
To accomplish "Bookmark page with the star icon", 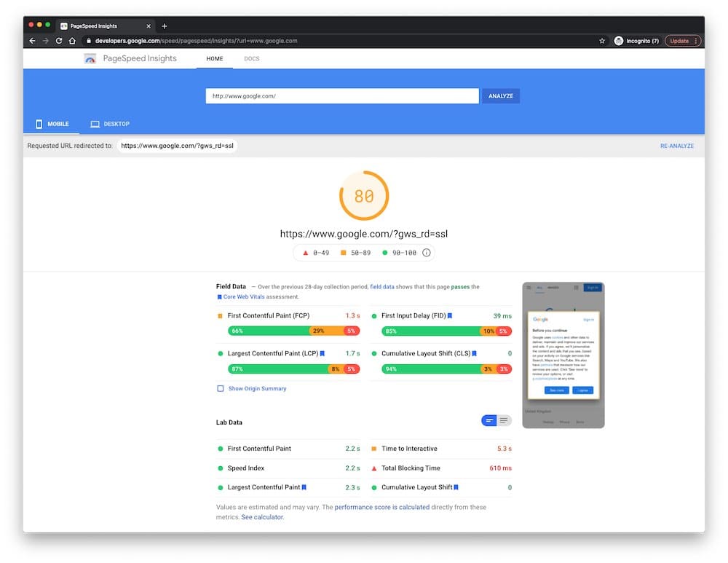I will coord(602,41).
